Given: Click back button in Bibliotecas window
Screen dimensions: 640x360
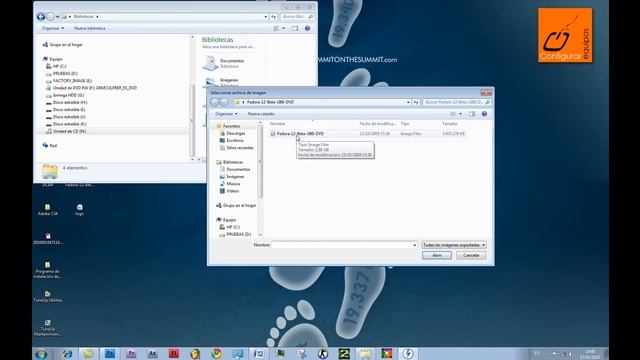Looking at the screenshot, I should [41, 17].
